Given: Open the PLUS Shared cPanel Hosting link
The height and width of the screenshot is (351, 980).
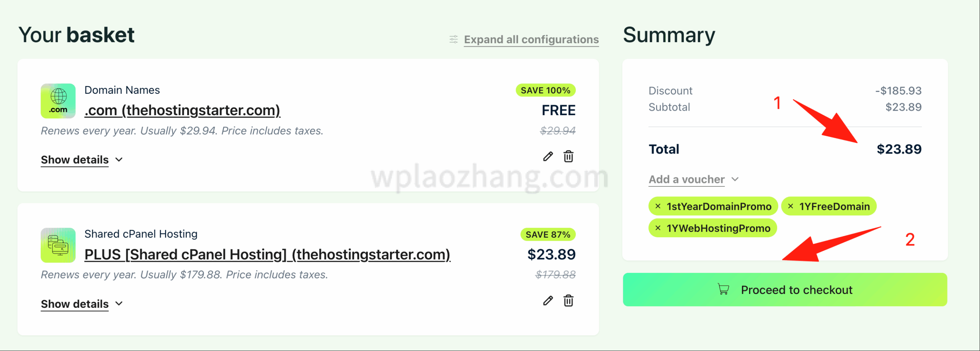Looking at the screenshot, I should [267, 255].
